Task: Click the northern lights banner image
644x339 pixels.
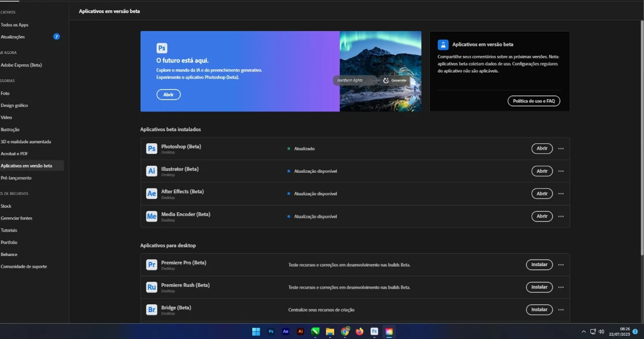Action: point(380,71)
